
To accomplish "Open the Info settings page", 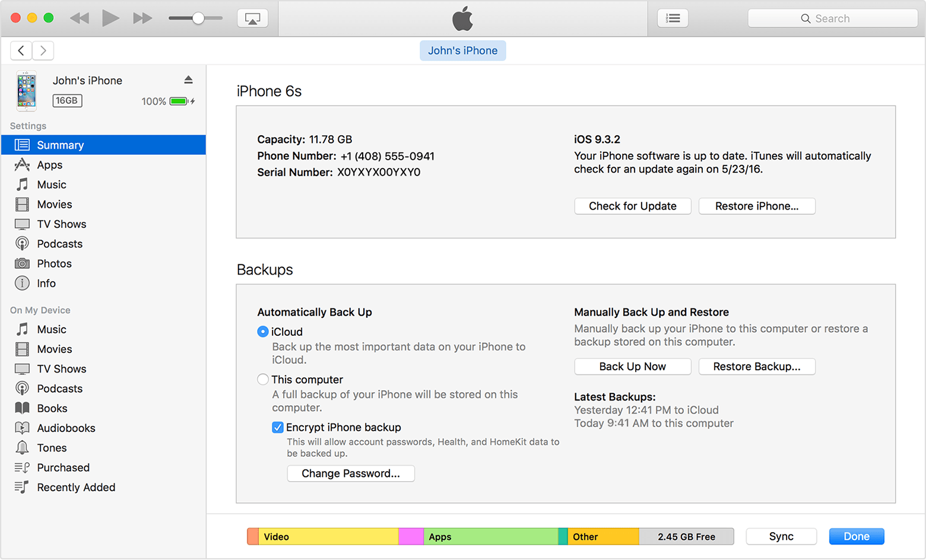I will coord(45,283).
